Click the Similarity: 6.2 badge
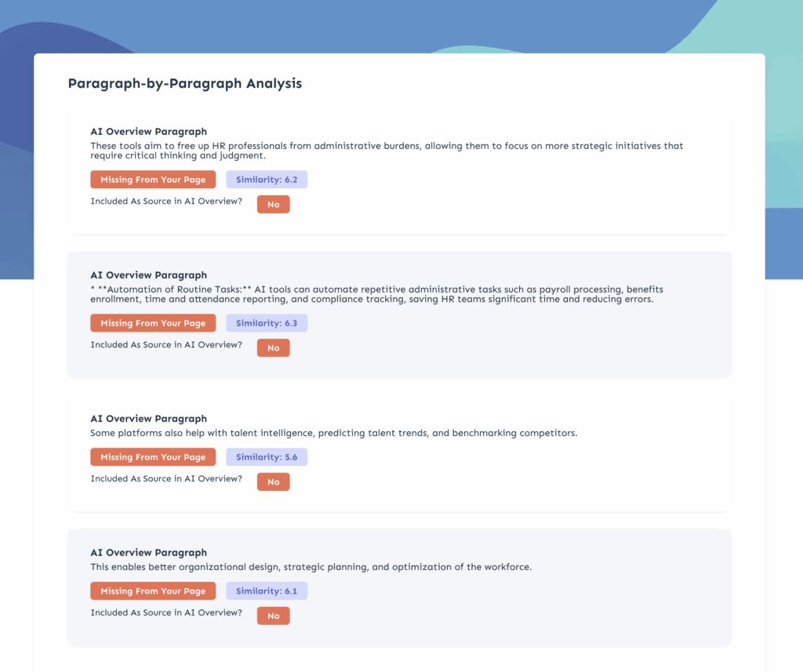Image resolution: width=803 pixels, height=672 pixels. coord(267,180)
